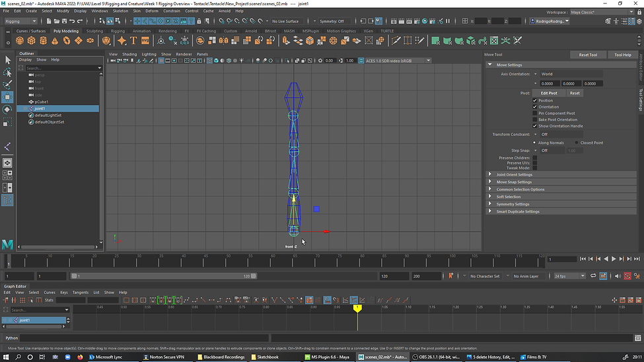This screenshot has height=362, width=644.
Task: Switch to the Sculpting shelf tab
Action: click(94, 31)
